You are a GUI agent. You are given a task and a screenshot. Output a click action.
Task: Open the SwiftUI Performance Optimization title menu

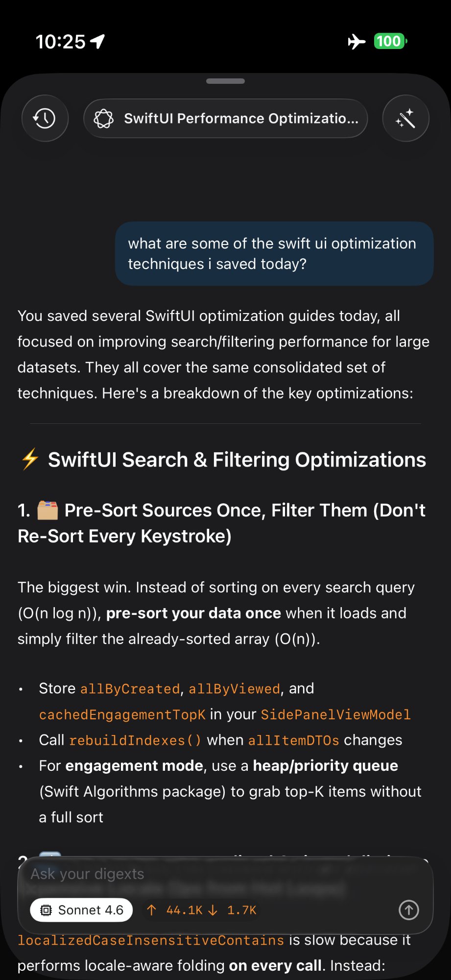[226, 119]
